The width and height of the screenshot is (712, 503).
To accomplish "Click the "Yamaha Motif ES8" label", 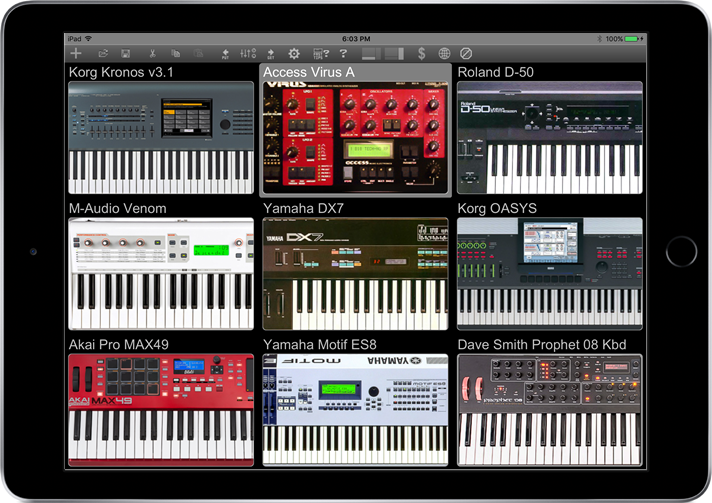I will click(320, 345).
